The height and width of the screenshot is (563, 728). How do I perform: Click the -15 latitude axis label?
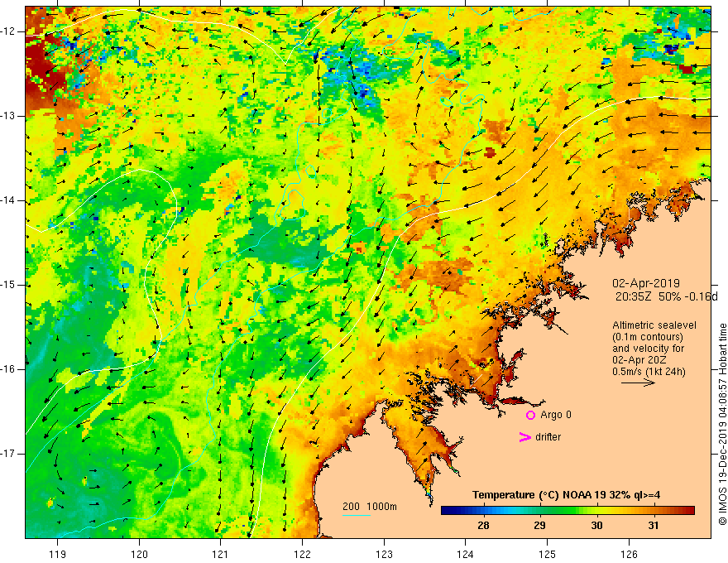[9, 285]
